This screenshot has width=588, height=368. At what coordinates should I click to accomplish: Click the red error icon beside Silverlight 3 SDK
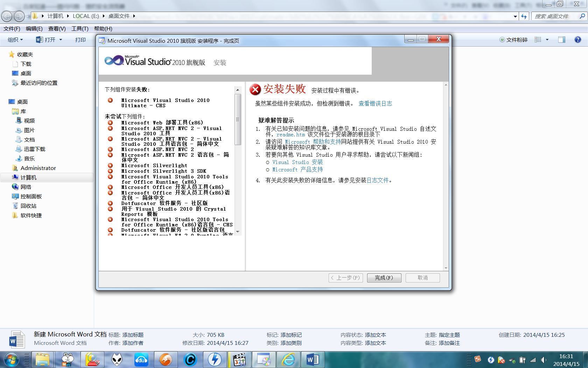pyautogui.click(x=110, y=171)
